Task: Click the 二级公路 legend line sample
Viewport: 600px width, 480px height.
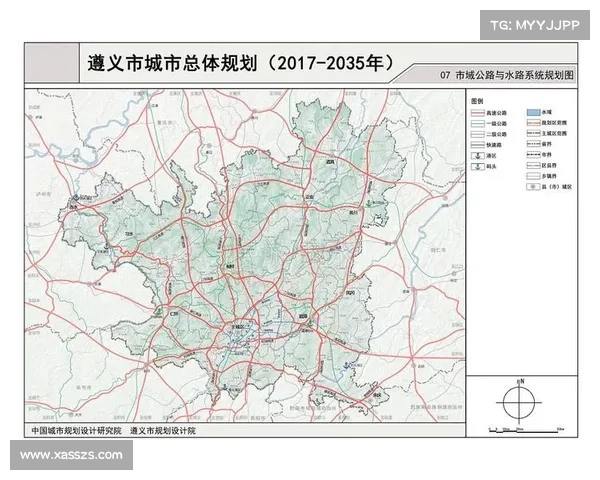Action: 478,134
